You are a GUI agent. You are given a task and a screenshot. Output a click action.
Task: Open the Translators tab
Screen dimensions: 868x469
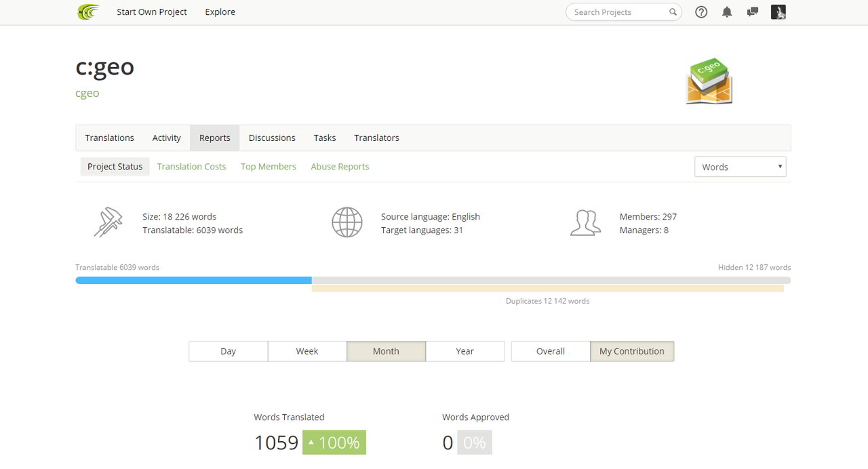376,138
